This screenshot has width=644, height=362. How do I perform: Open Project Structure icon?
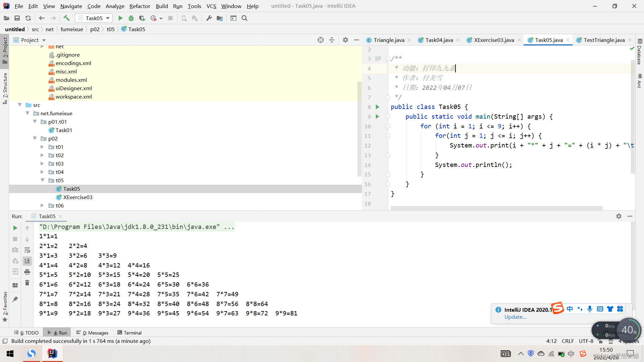point(220,18)
